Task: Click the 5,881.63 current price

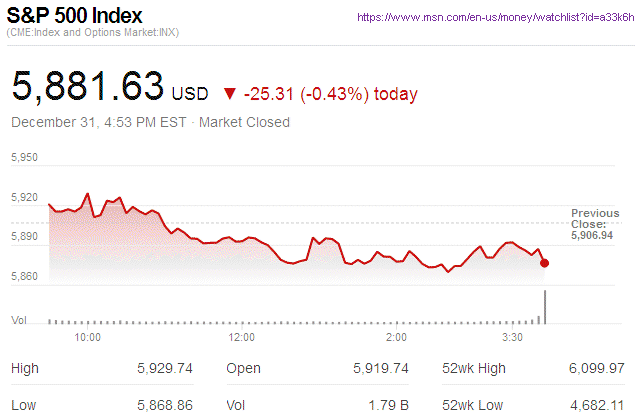Action: click(87, 86)
